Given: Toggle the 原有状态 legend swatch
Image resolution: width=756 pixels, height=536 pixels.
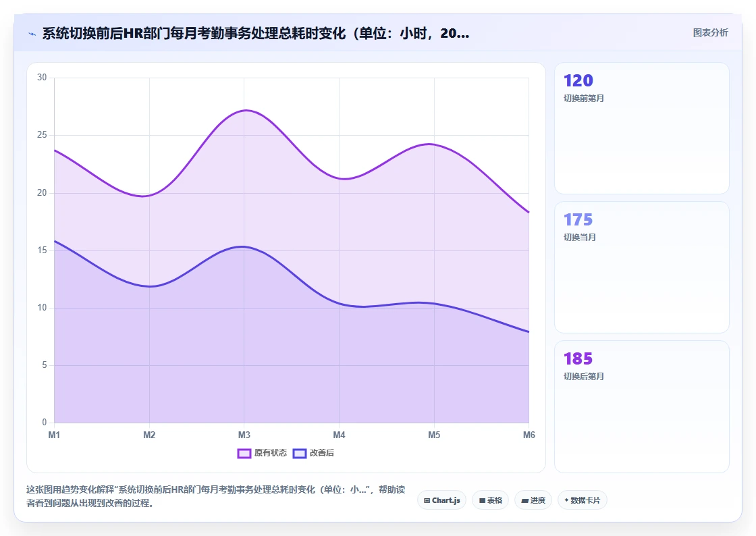Looking at the screenshot, I should (244, 454).
